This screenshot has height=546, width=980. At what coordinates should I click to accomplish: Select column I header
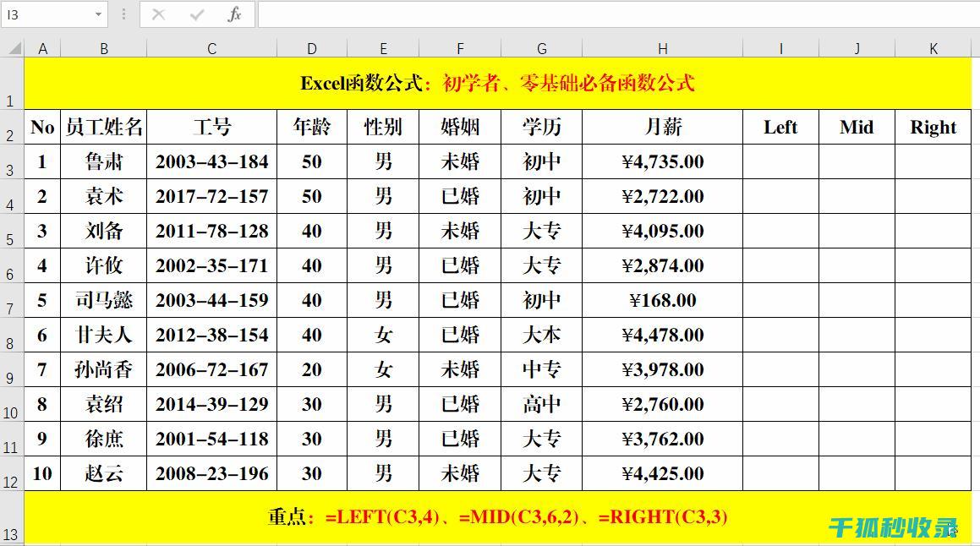click(x=780, y=48)
